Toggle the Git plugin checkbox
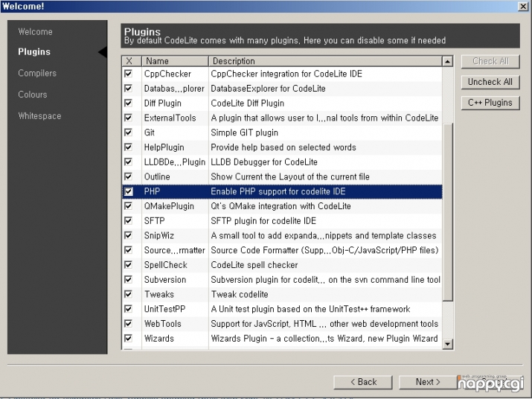 tap(128, 132)
